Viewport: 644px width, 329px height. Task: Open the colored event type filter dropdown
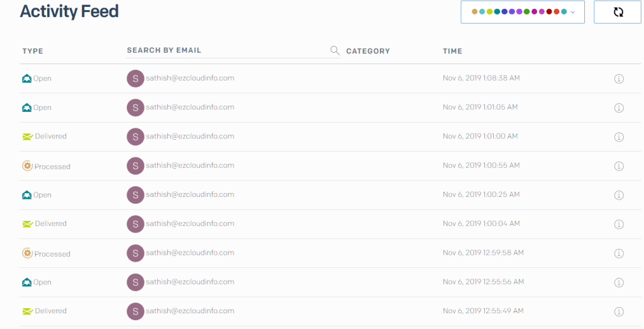(x=523, y=12)
